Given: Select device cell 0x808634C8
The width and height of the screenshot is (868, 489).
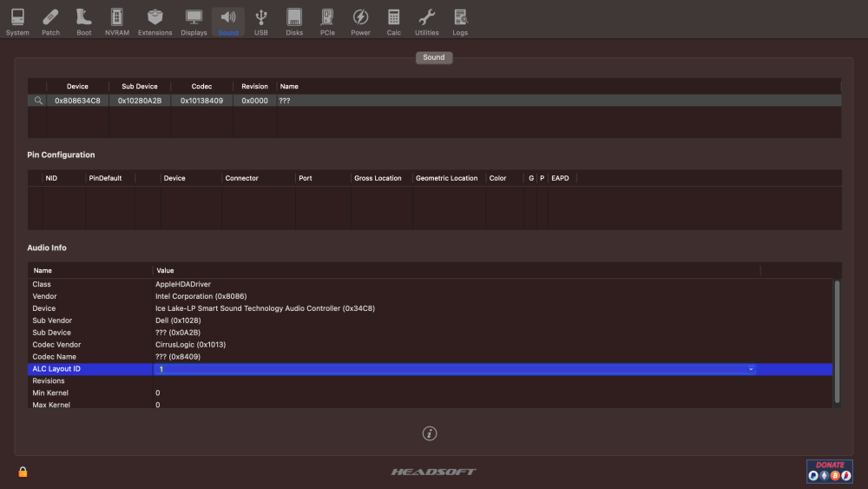Looking at the screenshot, I should tap(77, 101).
